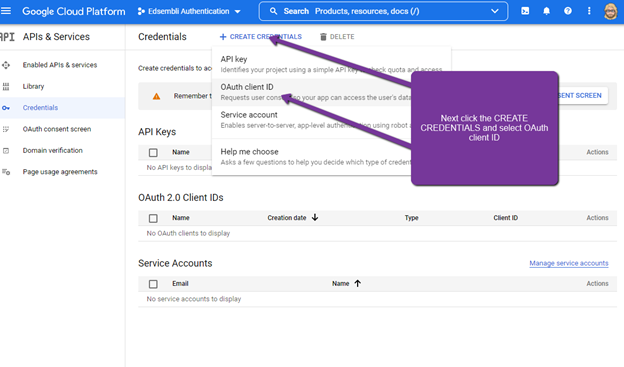The image size is (624, 367).
Task: Open the Edsembli Authentication project selector
Action: tap(189, 11)
